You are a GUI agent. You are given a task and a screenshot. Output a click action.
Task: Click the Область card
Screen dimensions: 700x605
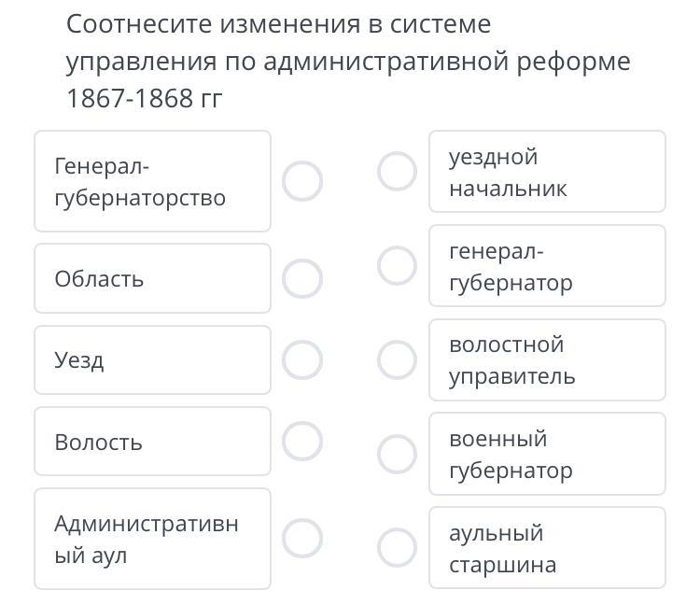[152, 278]
